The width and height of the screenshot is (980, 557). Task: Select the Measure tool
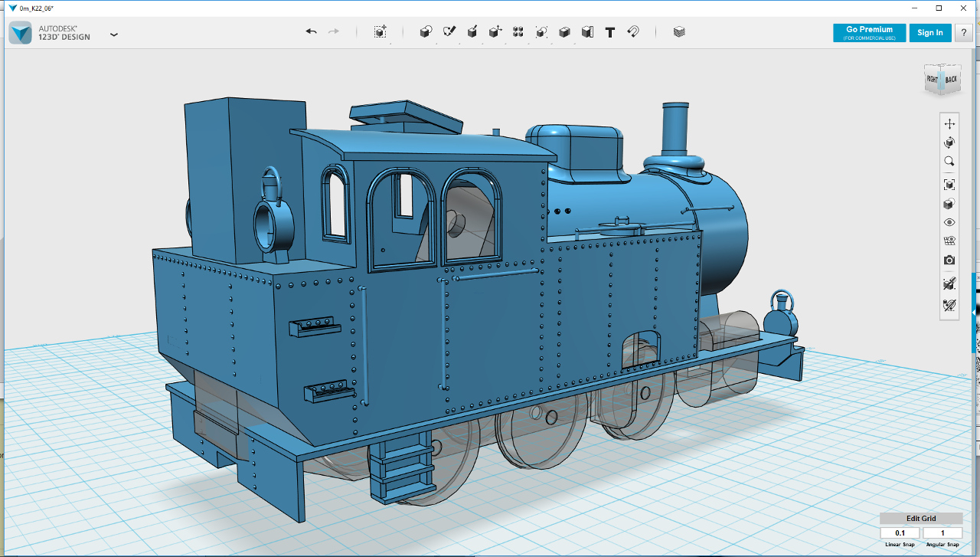pos(587,31)
